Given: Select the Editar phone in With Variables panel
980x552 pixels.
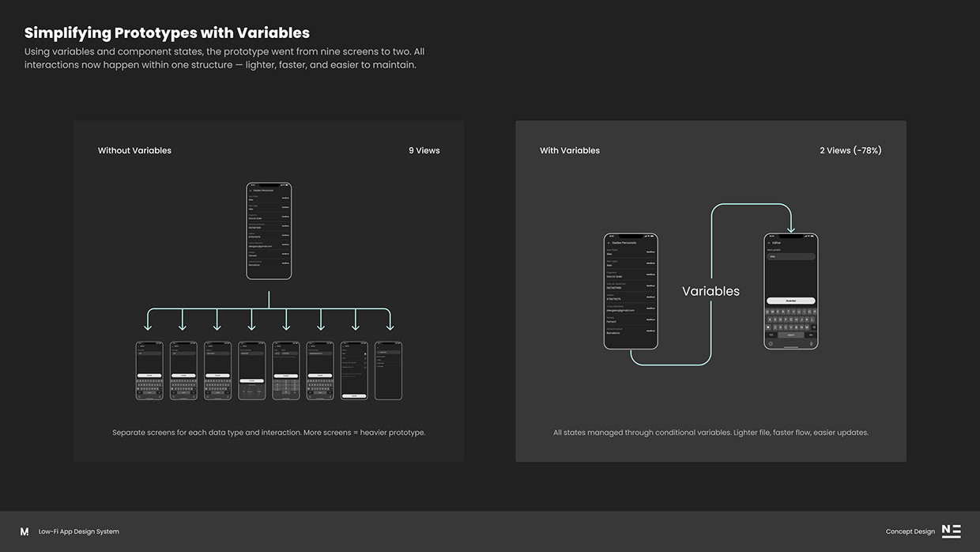Looking at the screenshot, I should [x=791, y=291].
